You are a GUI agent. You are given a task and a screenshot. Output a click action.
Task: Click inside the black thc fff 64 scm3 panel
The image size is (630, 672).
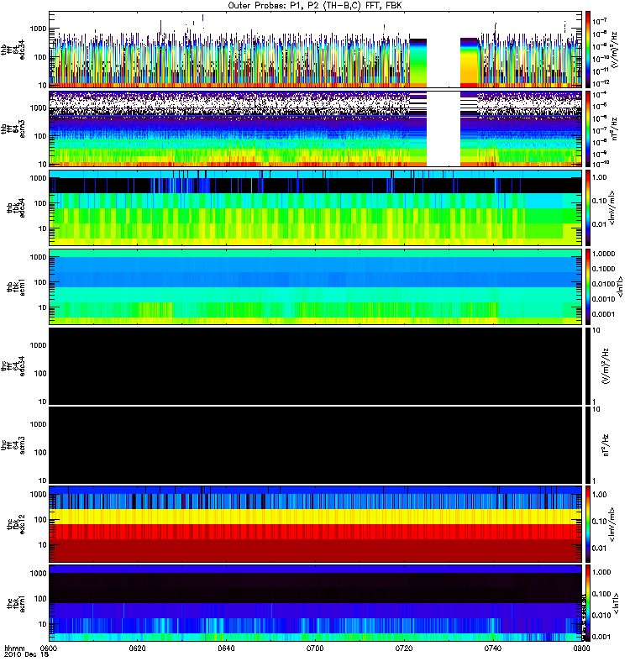316,445
